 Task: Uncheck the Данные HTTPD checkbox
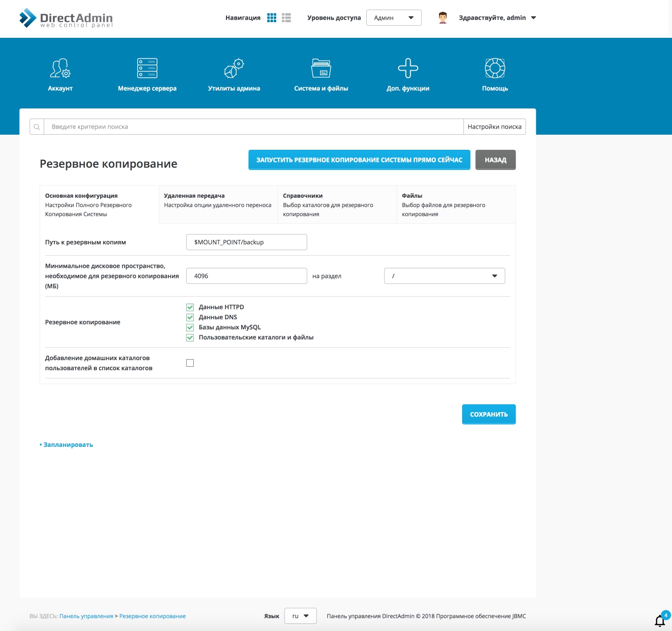coord(190,307)
